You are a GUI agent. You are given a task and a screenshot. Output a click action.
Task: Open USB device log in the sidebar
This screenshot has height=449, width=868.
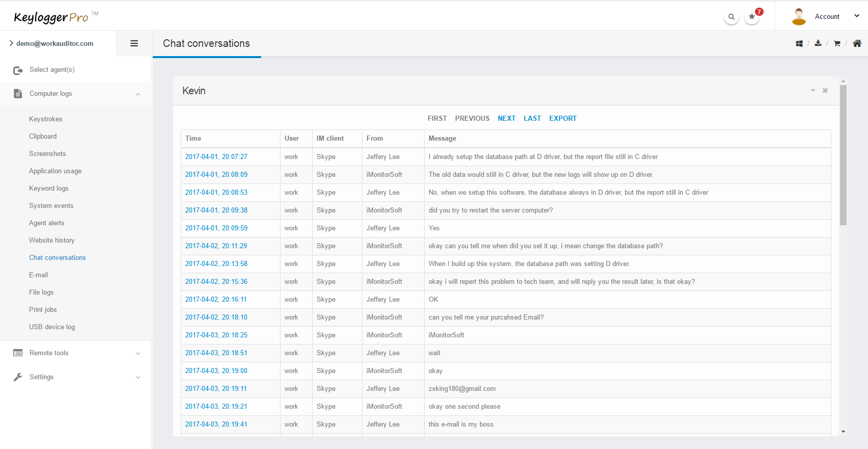click(x=52, y=327)
